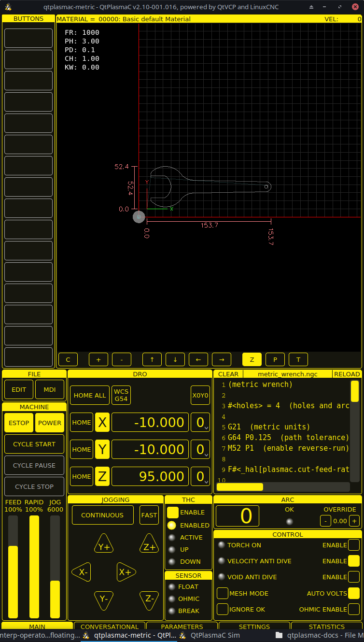Open the Y axis zero dropdown
This screenshot has height=642, width=364.
tap(200, 450)
